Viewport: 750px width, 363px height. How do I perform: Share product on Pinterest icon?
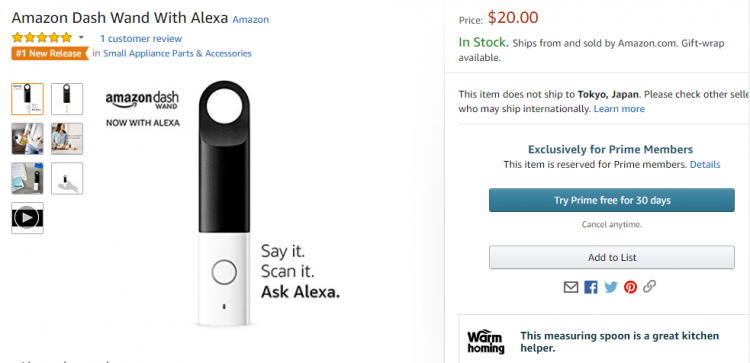(x=630, y=287)
